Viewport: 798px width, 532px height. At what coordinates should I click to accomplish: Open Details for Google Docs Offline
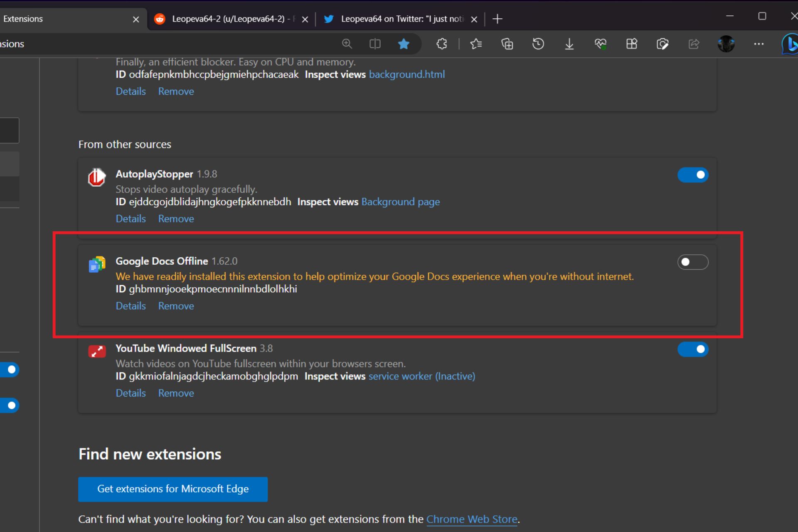click(x=131, y=306)
